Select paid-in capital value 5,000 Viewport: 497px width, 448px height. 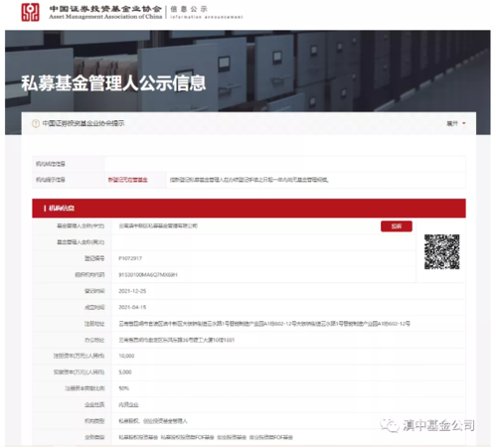tap(125, 373)
